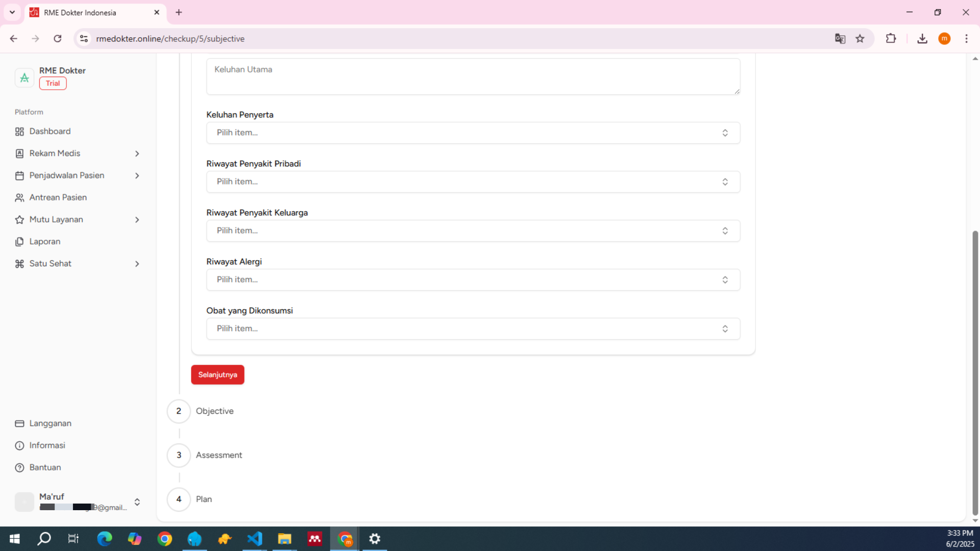Bookmark this page with star icon
980x551 pixels.
(x=860, y=39)
